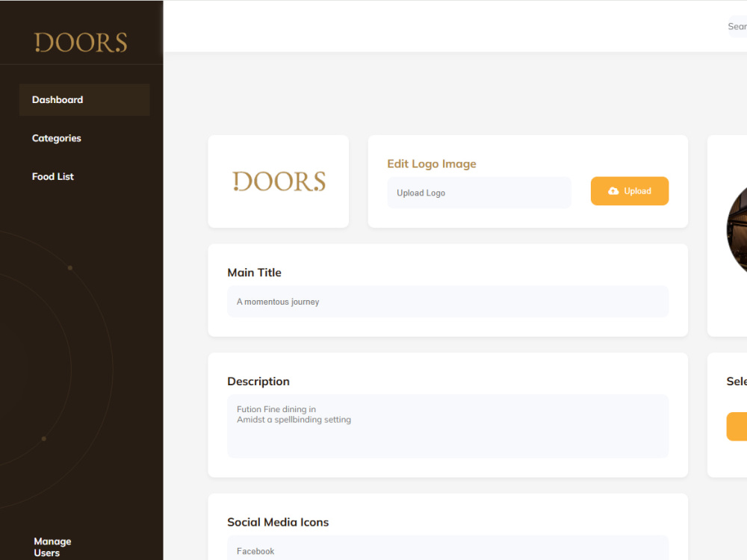Click the 'Description' heading
The image size is (747, 560).
tap(258, 382)
